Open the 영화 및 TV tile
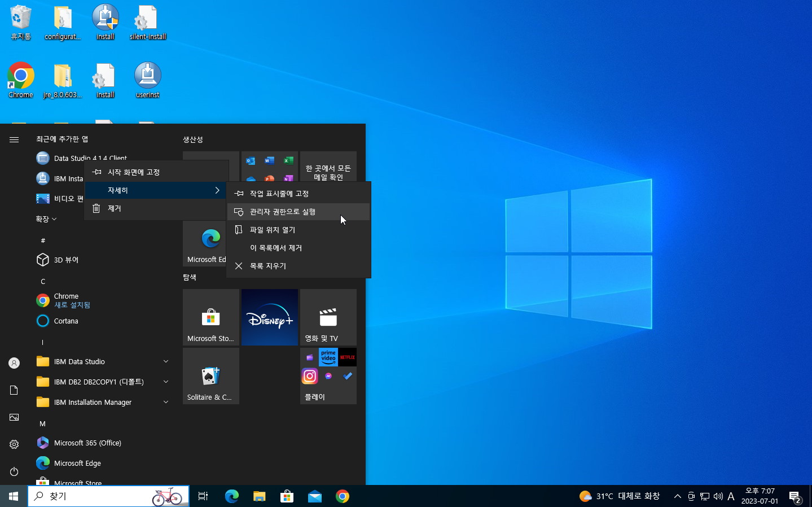 tap(328, 317)
